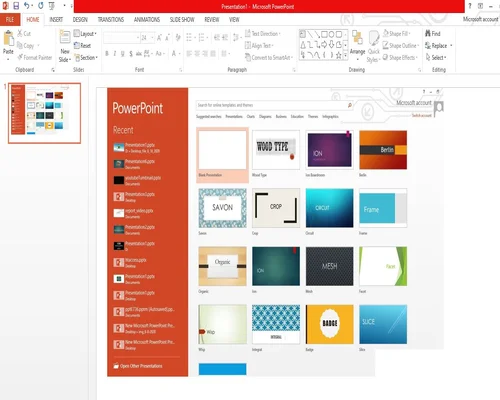Open Quick Styles gallery
This screenshot has height=400, width=500.
373,46
